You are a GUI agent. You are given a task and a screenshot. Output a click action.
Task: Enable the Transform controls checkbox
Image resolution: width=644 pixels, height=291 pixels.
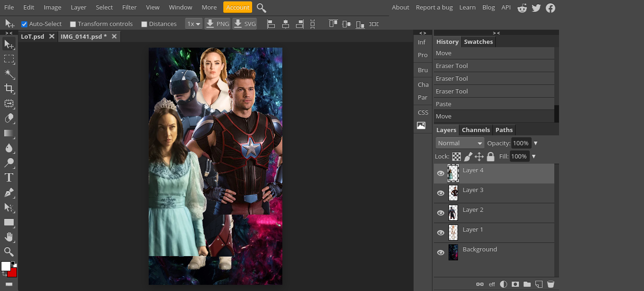(x=73, y=24)
